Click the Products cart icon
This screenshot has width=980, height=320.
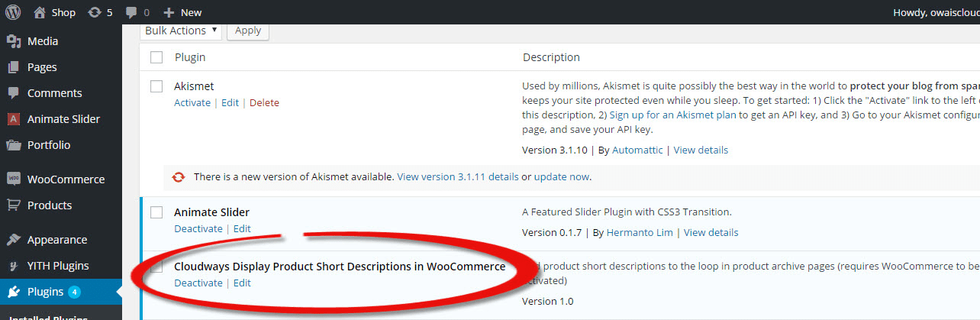[x=14, y=205]
